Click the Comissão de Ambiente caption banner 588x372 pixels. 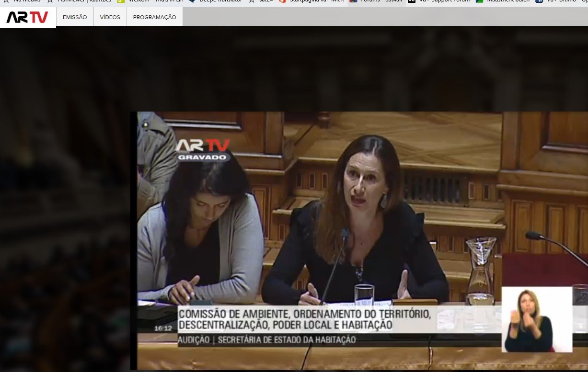[305, 319]
